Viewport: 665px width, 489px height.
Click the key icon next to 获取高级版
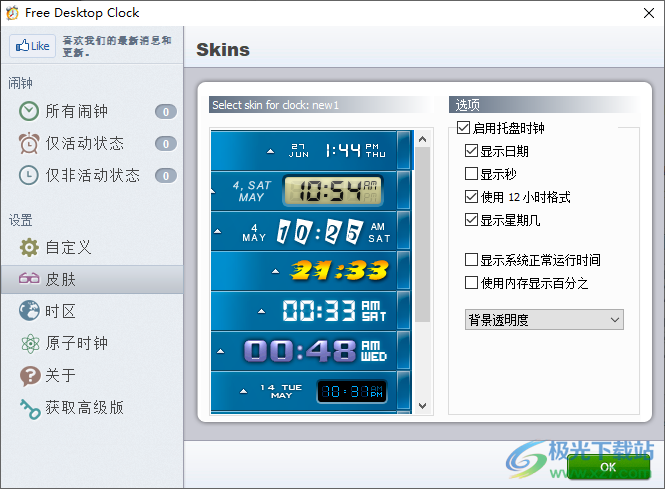(x=30, y=408)
